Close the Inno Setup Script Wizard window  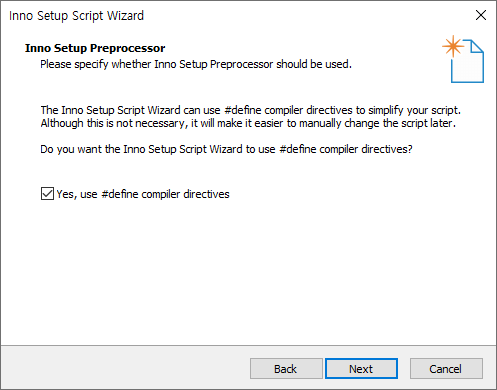tap(481, 15)
